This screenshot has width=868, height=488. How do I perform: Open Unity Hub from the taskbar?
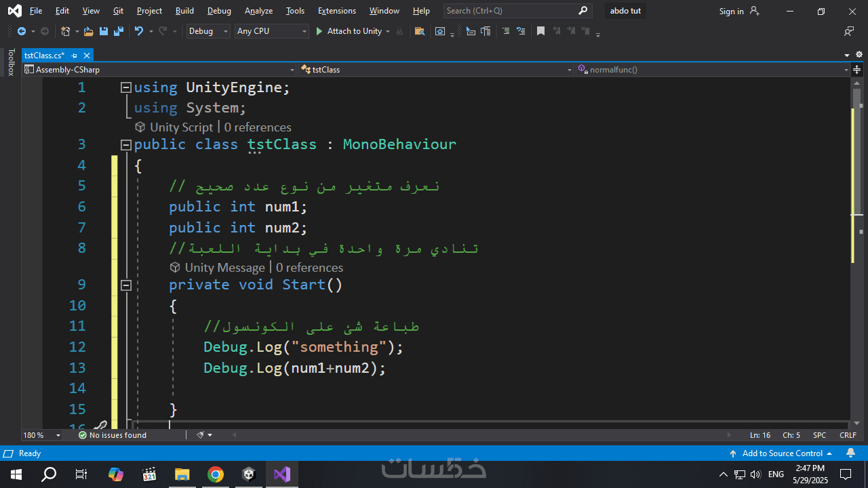[249, 474]
